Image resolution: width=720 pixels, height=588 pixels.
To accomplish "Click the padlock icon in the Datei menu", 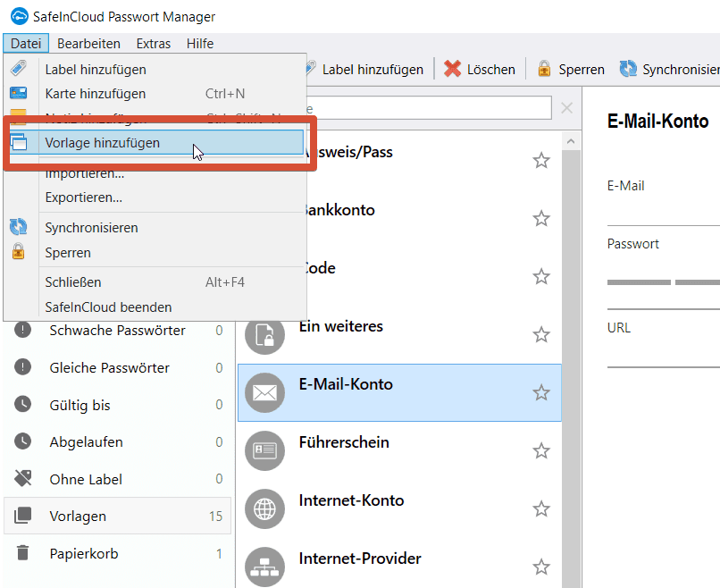I will 19,251.
